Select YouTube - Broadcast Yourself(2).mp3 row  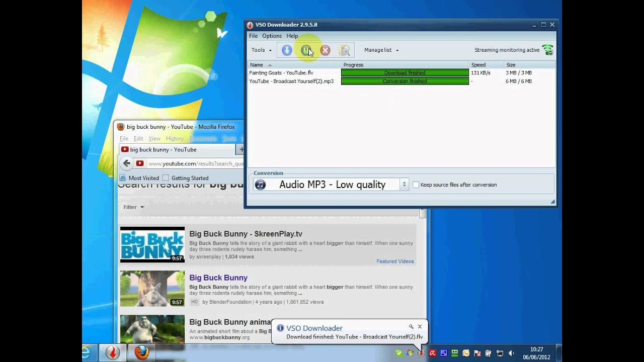coord(401,81)
